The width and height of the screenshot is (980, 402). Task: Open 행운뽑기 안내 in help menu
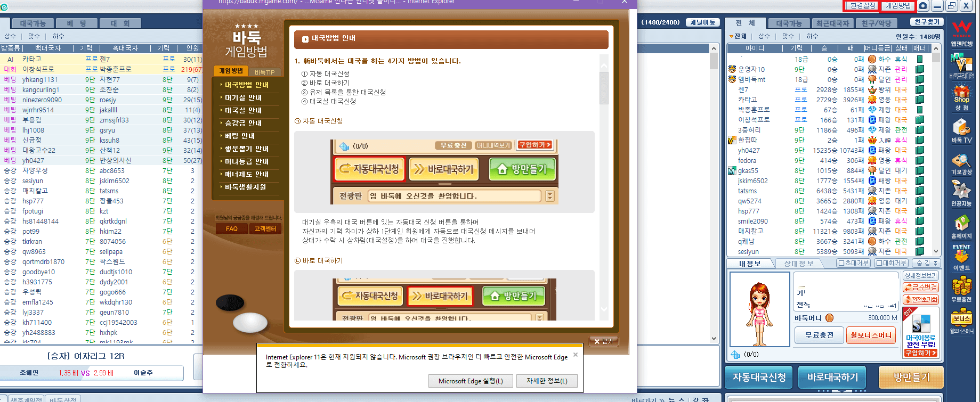(247, 149)
